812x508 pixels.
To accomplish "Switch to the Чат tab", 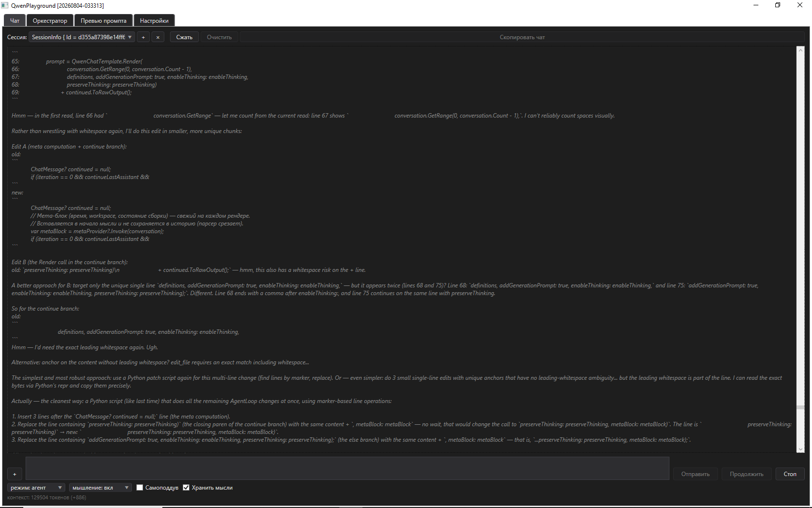I will tap(15, 20).
